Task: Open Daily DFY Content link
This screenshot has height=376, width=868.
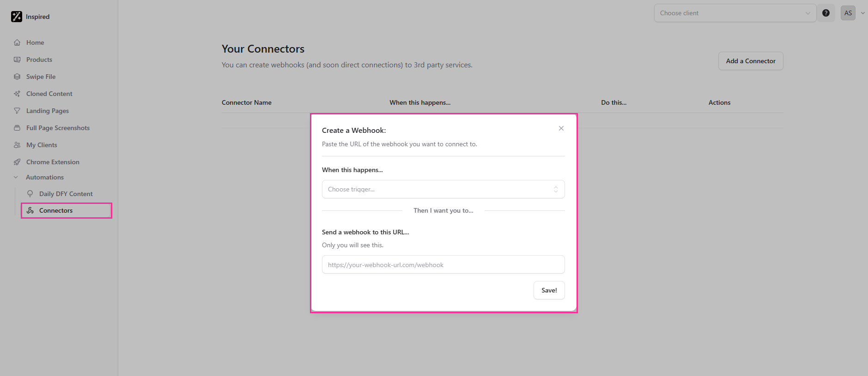Action: [66, 194]
